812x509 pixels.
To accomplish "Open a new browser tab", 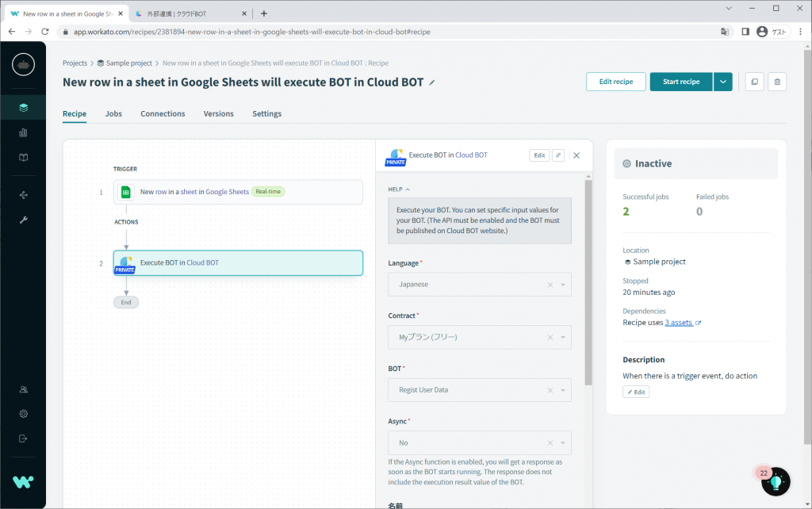I will point(263,13).
